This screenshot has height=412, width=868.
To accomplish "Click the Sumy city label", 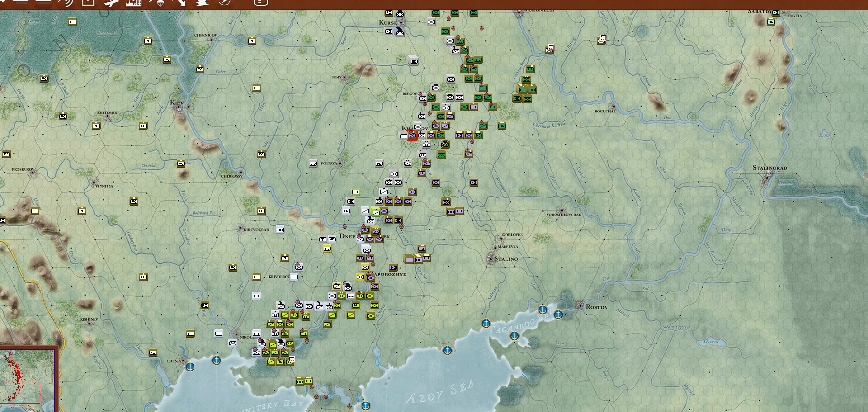I will point(337,77).
